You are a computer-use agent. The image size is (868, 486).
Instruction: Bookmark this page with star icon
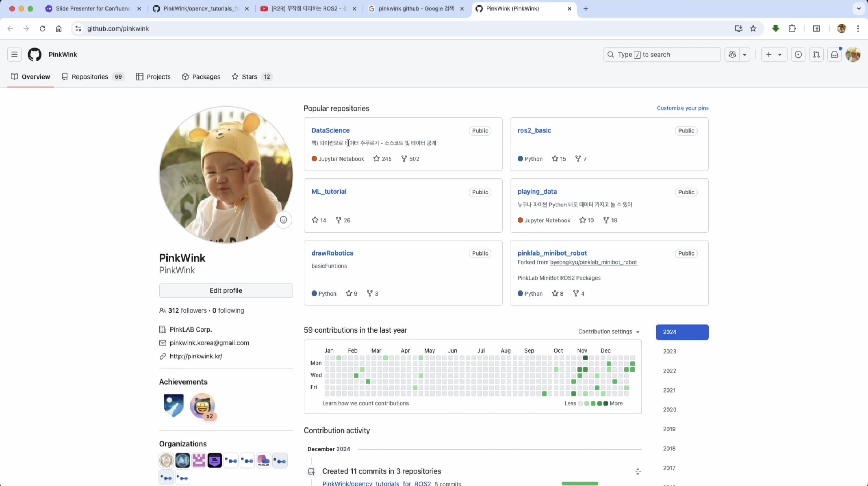[x=753, y=28]
